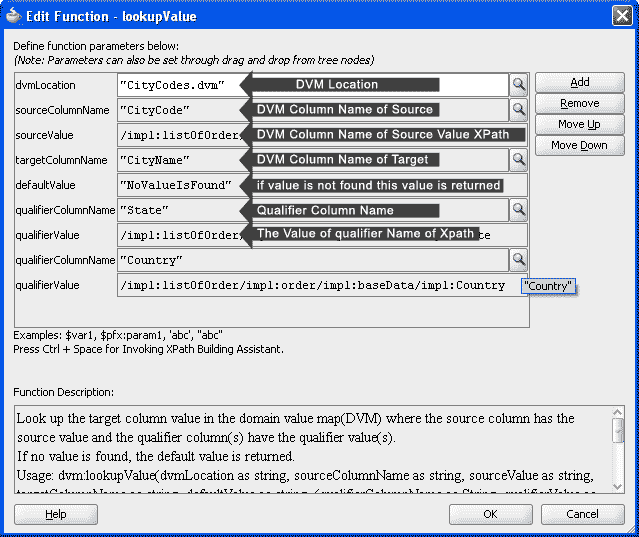Click the sourceColumnName input "CityCode"
This screenshot has height=537, width=639.
pyautogui.click(x=313, y=110)
